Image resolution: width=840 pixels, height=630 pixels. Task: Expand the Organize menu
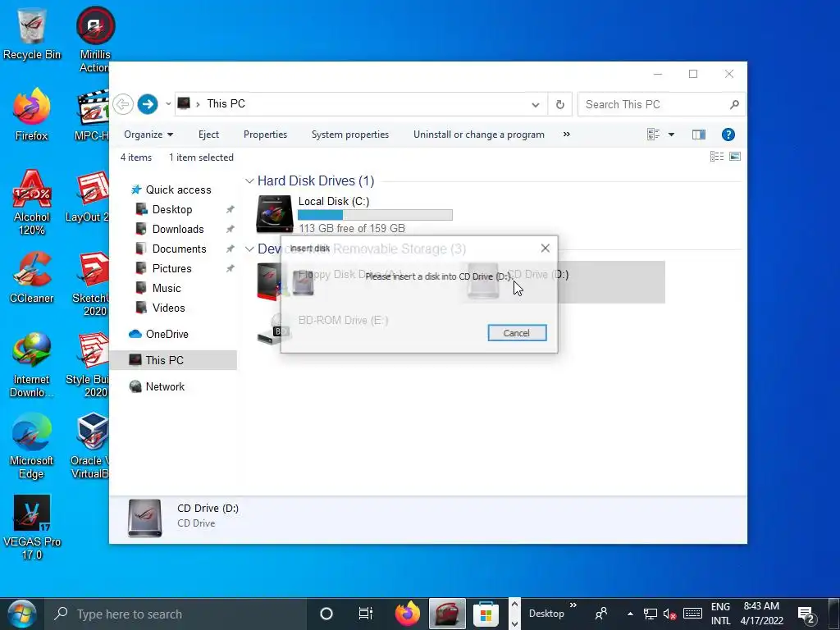pyautogui.click(x=148, y=135)
